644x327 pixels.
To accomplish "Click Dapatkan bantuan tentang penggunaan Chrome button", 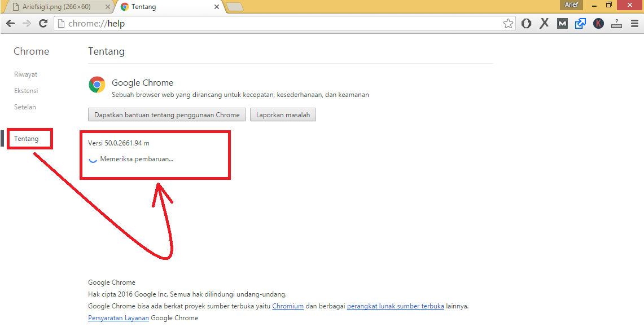I will (x=167, y=115).
